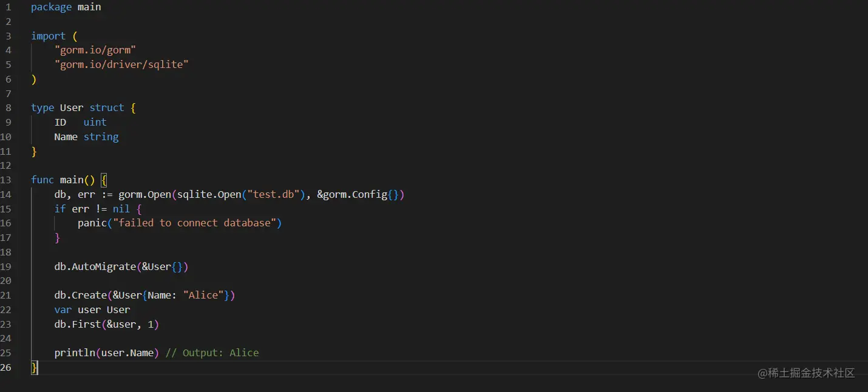Click the "struct" keyword on line 8
Screen dimensions: 868x392
pos(107,107)
